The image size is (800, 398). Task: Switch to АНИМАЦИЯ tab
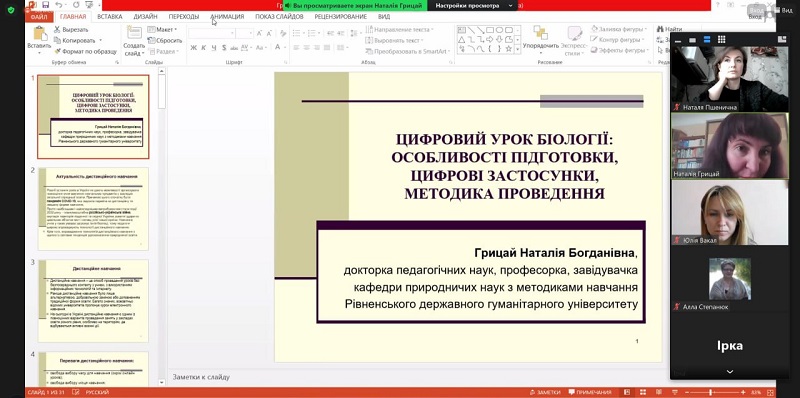click(228, 16)
